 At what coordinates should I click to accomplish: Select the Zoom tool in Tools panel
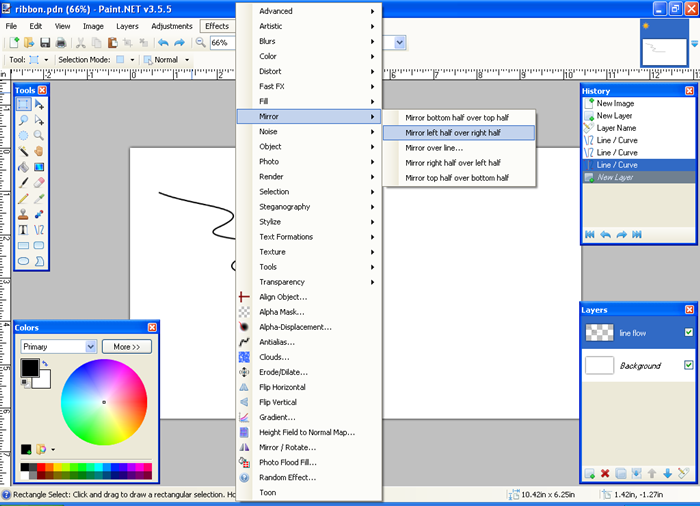click(39, 136)
